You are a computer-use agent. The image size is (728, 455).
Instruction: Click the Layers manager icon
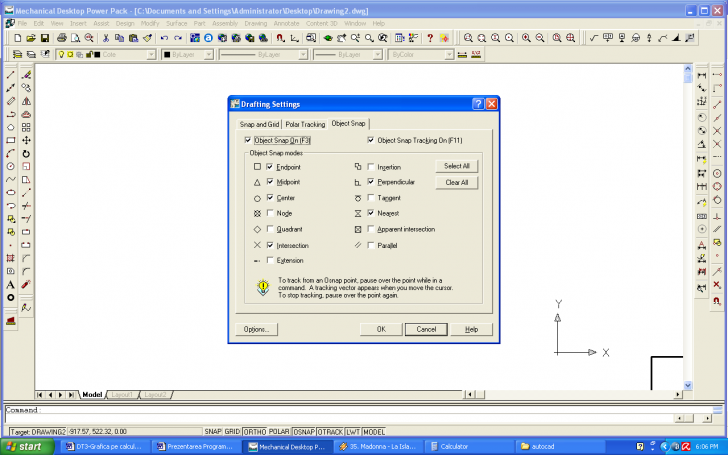tap(18, 54)
